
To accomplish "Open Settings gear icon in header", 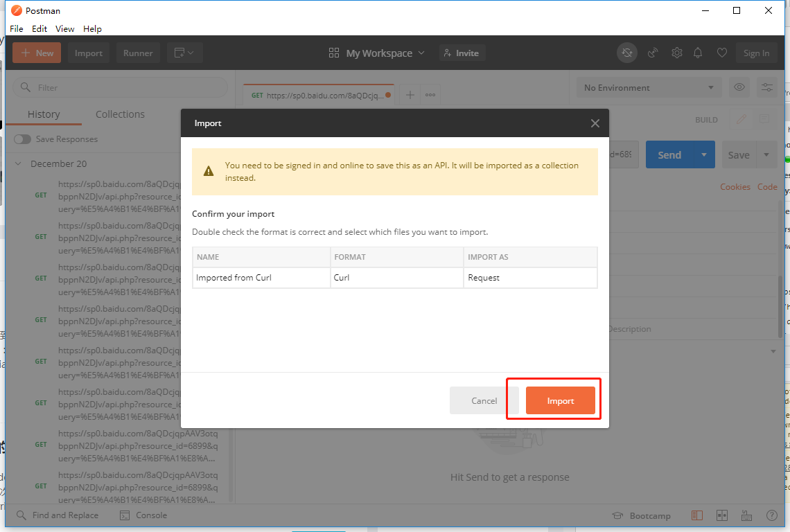I will point(676,53).
